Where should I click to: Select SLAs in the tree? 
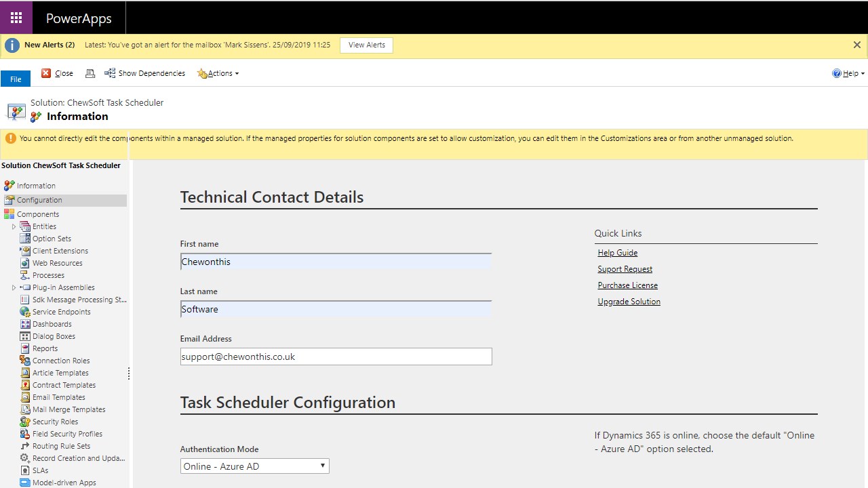(x=40, y=470)
